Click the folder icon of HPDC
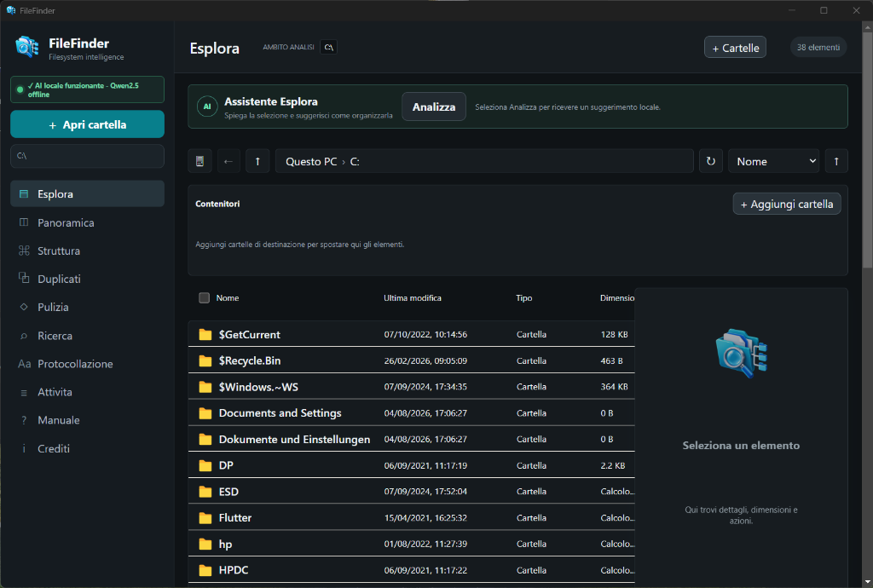Screen dimensions: 873x588 [205, 570]
